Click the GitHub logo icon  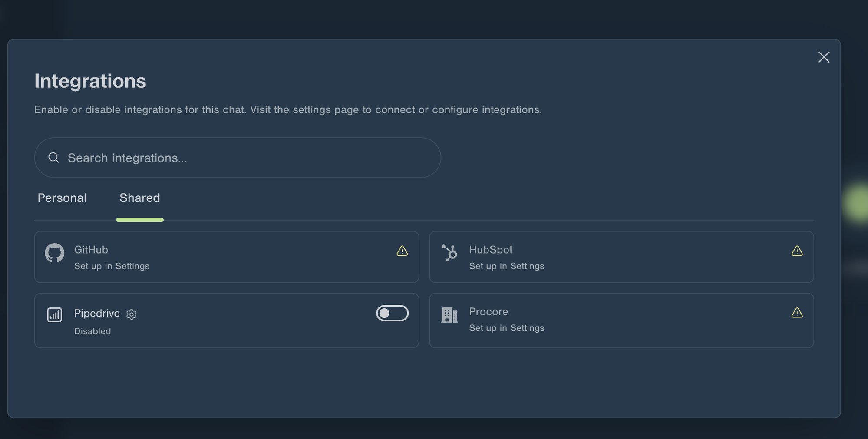(x=54, y=253)
